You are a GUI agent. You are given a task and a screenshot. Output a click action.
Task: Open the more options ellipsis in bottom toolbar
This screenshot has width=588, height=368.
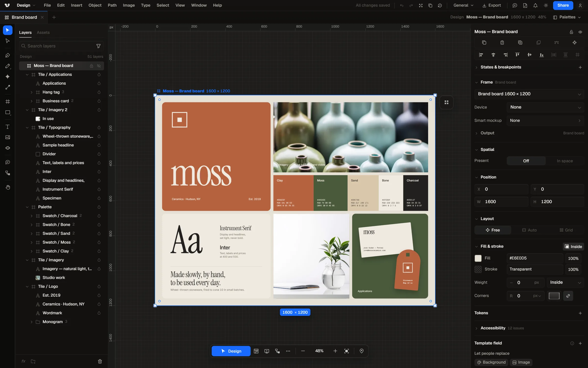pyautogui.click(x=288, y=351)
